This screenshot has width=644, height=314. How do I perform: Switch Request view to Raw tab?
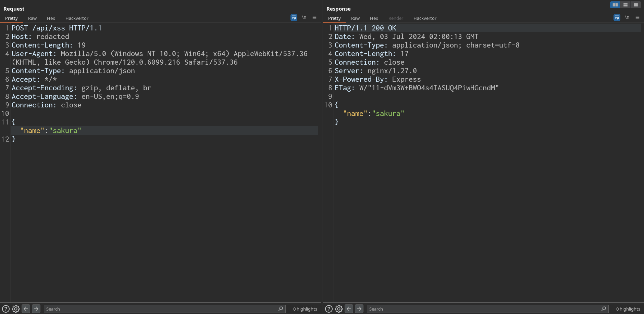[32, 18]
